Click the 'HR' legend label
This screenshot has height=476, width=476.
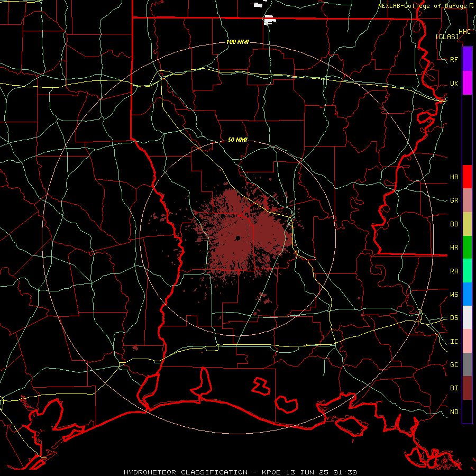coord(454,248)
